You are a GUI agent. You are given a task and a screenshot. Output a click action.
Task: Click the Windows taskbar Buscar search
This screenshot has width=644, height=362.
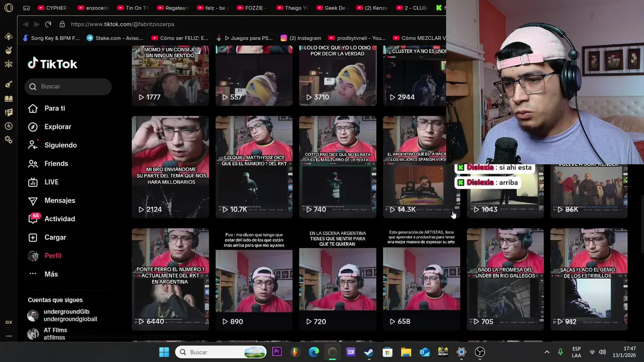222,352
